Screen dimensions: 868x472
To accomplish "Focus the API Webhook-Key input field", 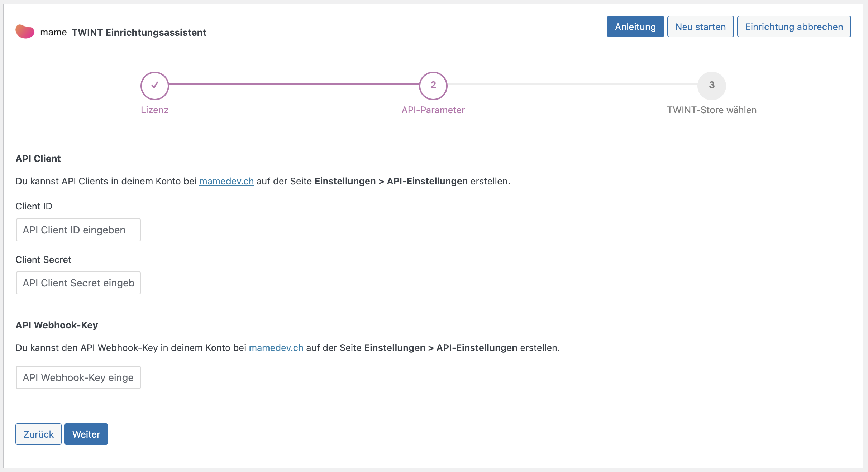I will coord(78,377).
